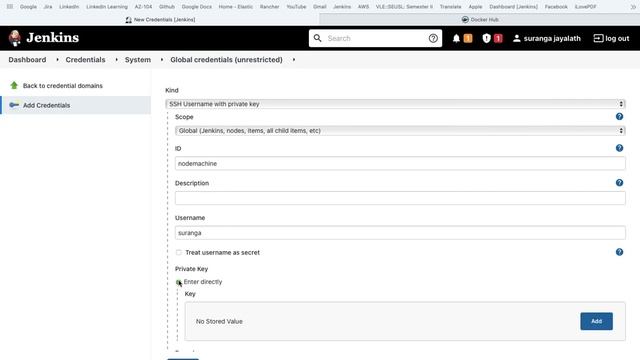Open the AZ-104 bookmark
This screenshot has width=640, height=360.
(x=143, y=7)
